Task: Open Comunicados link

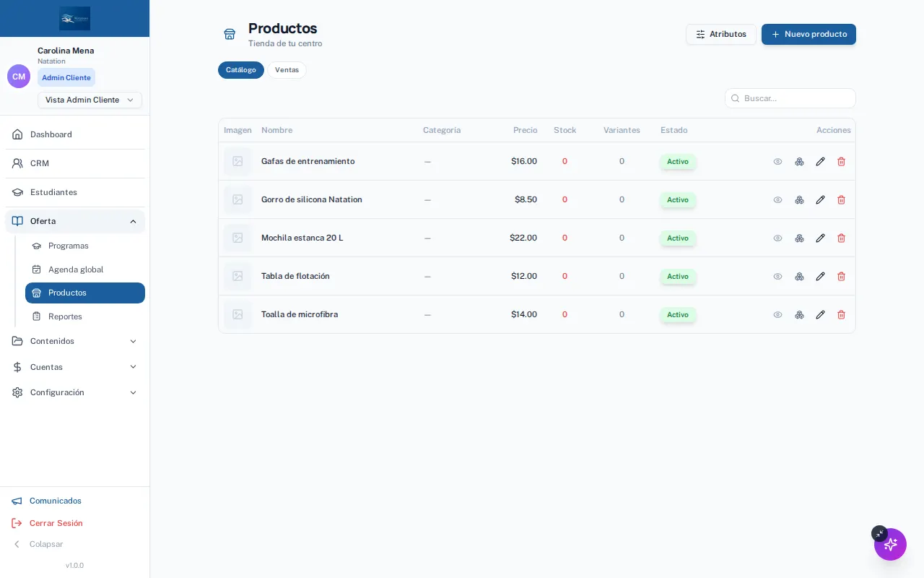Action: 47,501
